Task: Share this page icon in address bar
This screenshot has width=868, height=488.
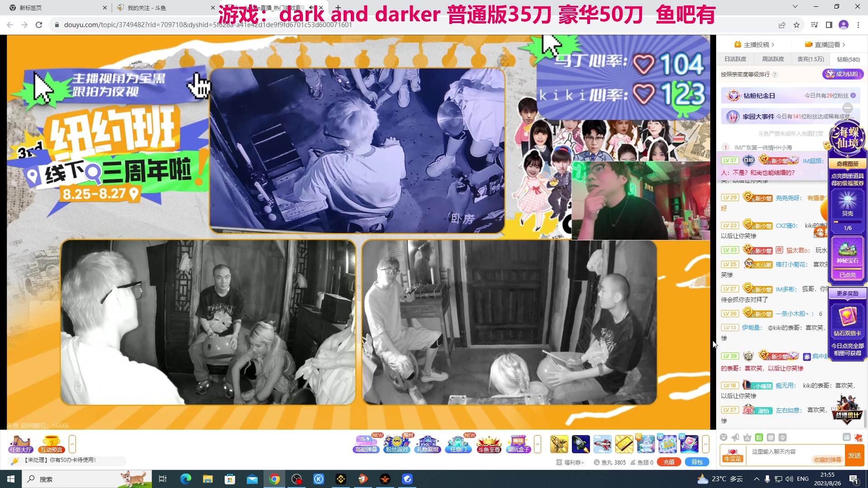Action: click(x=782, y=25)
